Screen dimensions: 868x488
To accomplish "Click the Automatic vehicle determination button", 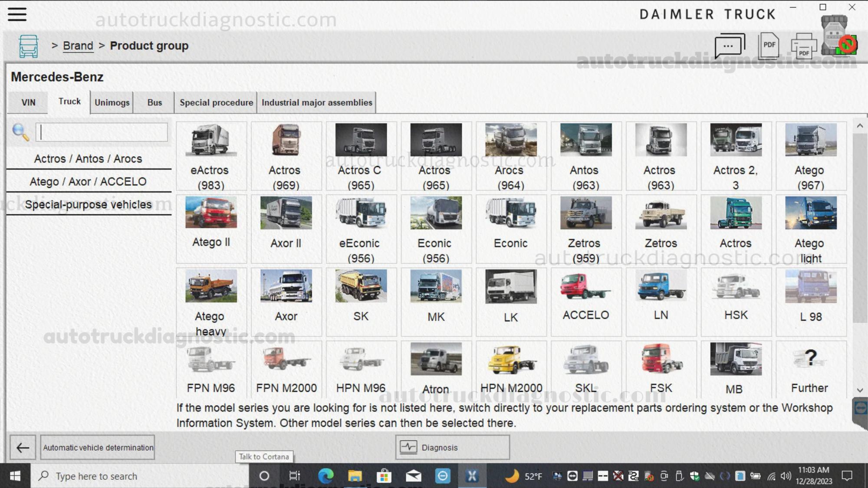I will [97, 447].
